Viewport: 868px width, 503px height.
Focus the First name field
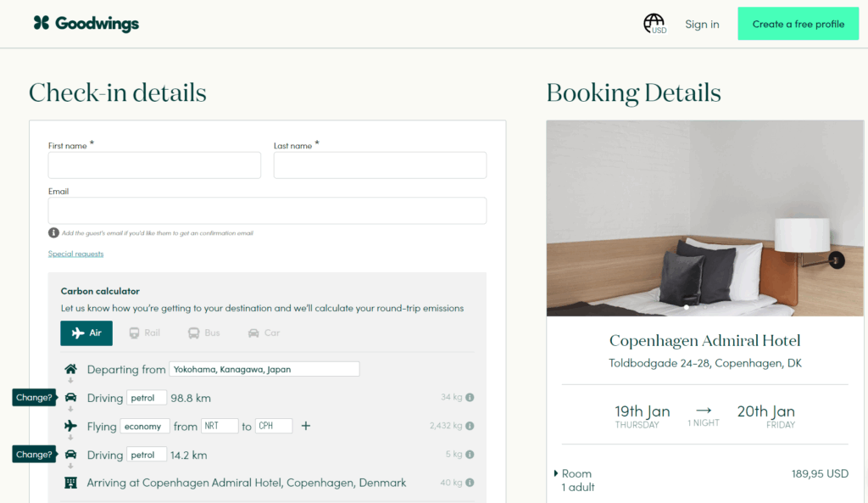click(x=154, y=165)
